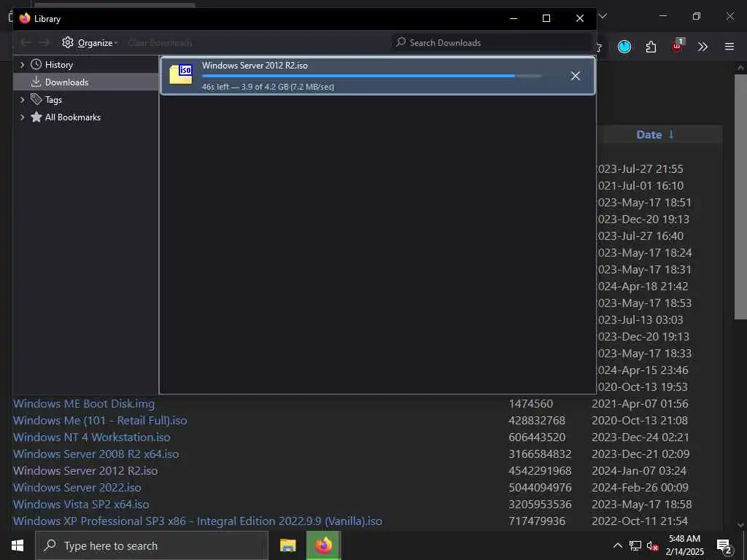This screenshot has width=747, height=560.
Task: Click Firefox logo in Library title bar
Action: pyautogui.click(x=25, y=18)
